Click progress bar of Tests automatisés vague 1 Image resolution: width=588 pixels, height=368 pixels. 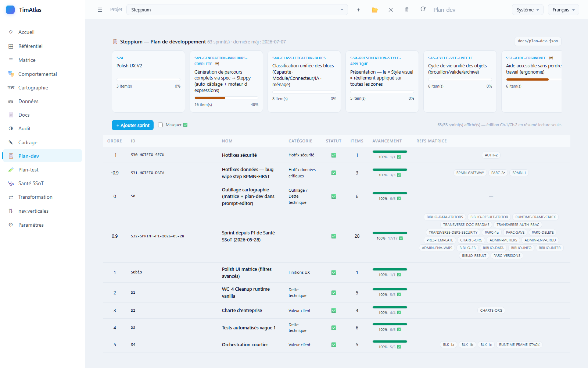coord(390,324)
